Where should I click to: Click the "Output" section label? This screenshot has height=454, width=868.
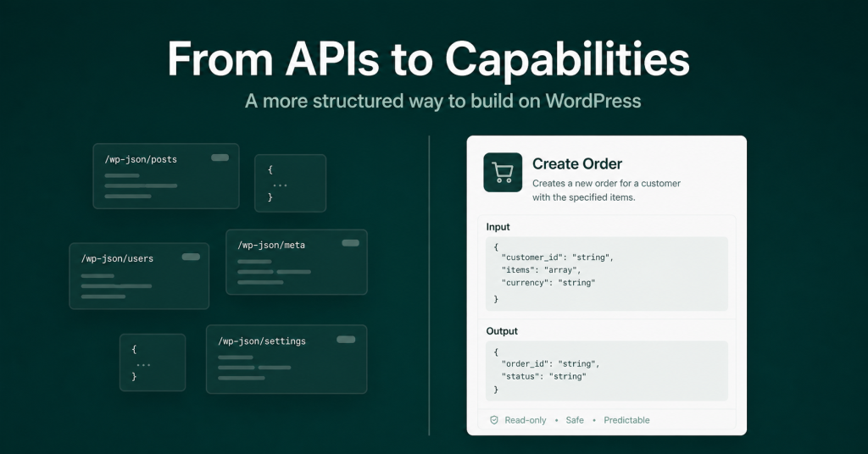tap(502, 331)
